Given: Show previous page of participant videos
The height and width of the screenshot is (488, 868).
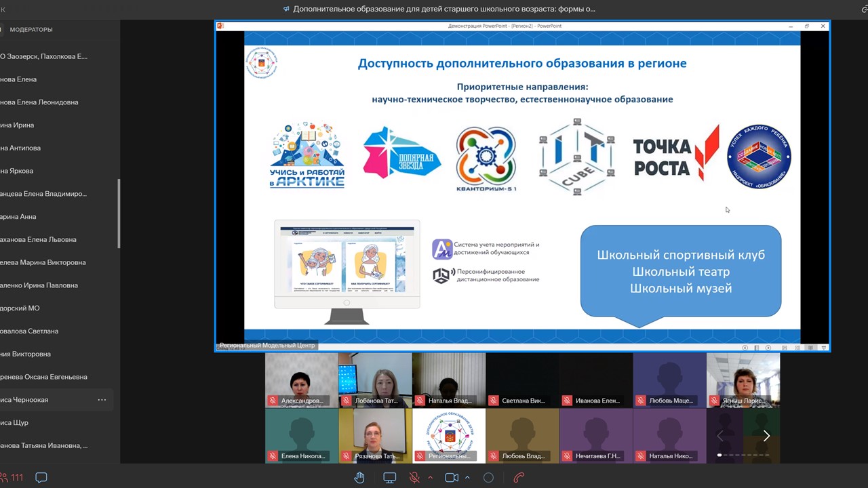Looking at the screenshot, I should coord(720,436).
